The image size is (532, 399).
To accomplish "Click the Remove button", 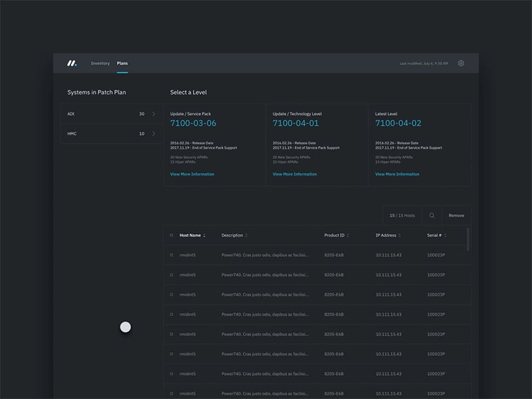I will (x=456, y=215).
